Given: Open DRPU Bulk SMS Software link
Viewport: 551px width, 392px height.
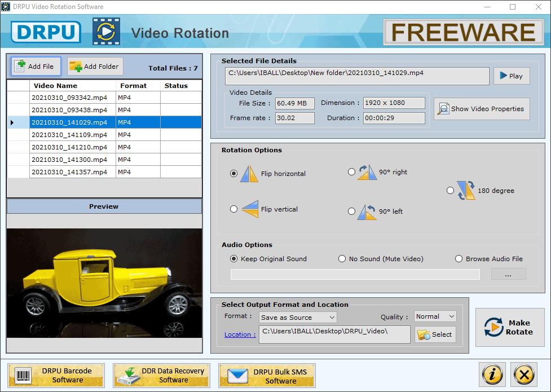Looking at the screenshot, I should [267, 376].
